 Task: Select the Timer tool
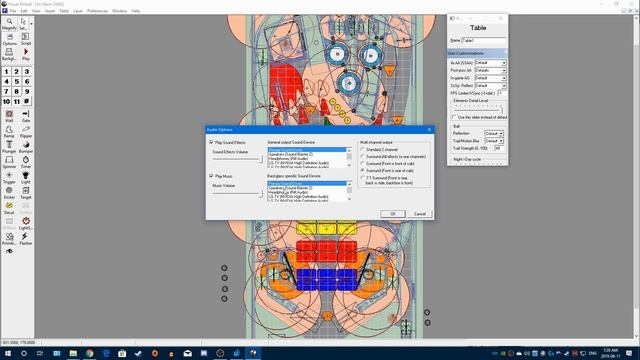pos(25,162)
